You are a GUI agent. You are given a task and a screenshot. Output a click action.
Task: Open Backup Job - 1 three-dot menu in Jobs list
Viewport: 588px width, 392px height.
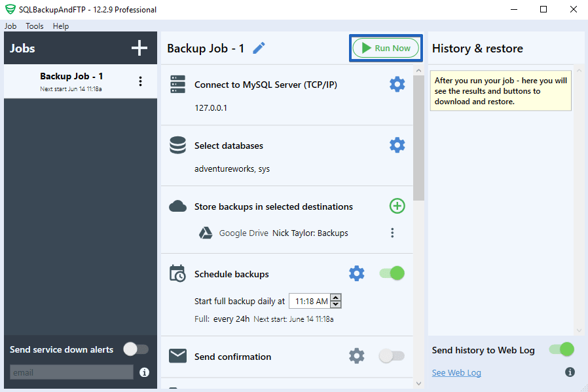(140, 81)
